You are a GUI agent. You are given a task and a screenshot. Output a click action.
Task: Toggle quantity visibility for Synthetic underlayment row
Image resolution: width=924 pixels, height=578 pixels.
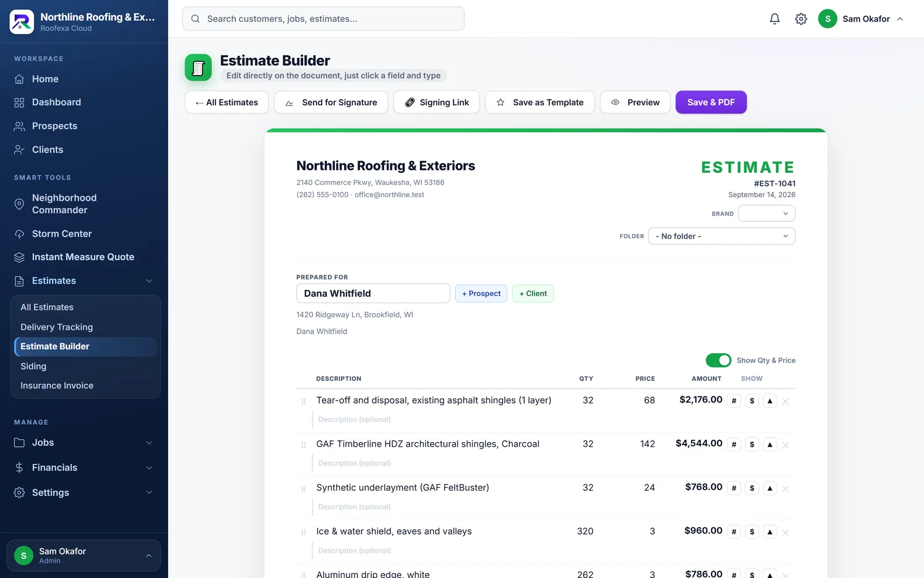click(x=733, y=488)
